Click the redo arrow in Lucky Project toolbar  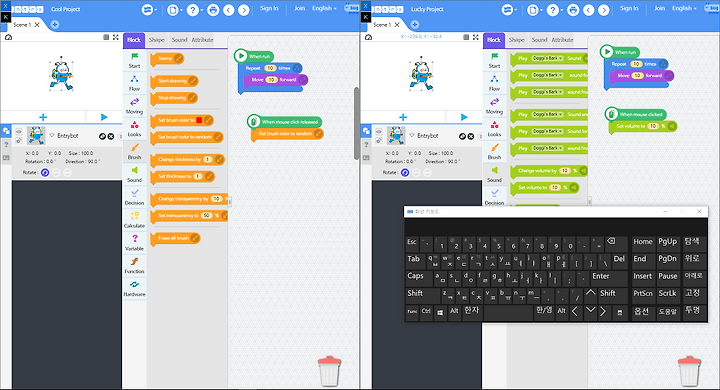point(604,10)
